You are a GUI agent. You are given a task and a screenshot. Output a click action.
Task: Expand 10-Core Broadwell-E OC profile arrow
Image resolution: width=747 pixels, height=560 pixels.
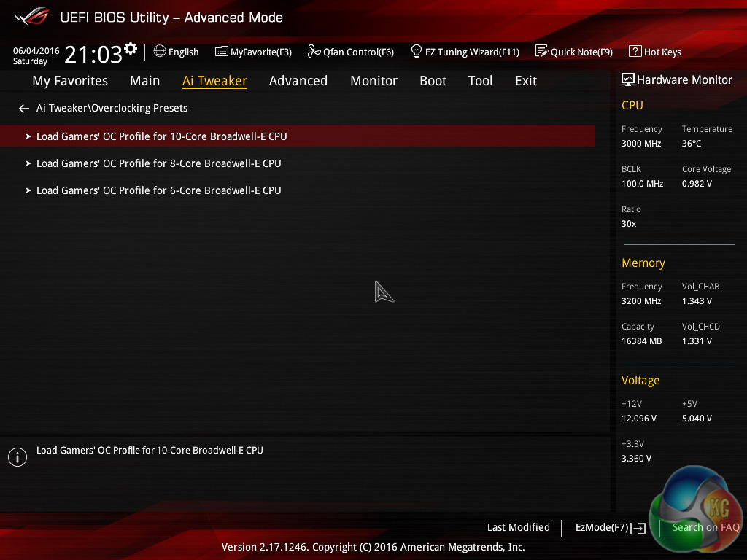tap(28, 136)
